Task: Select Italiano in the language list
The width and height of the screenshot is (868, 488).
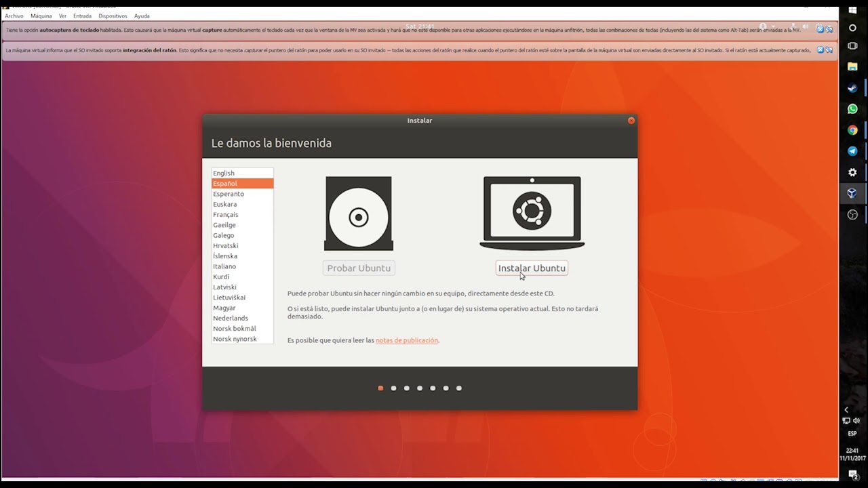Action: [x=242, y=266]
